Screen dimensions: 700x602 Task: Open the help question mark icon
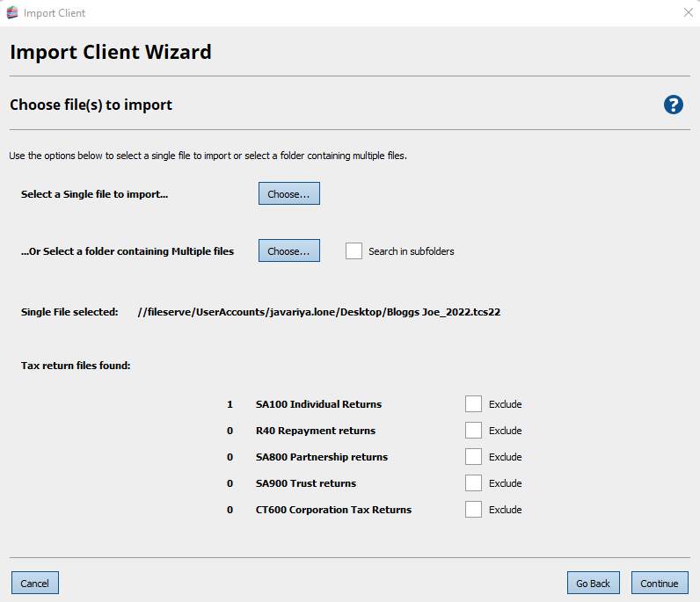pyautogui.click(x=673, y=105)
